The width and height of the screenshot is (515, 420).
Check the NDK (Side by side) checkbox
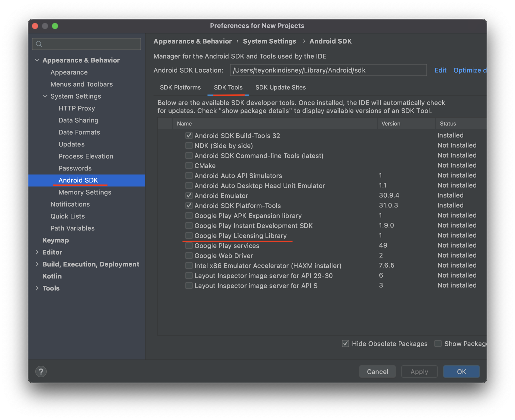(x=189, y=145)
